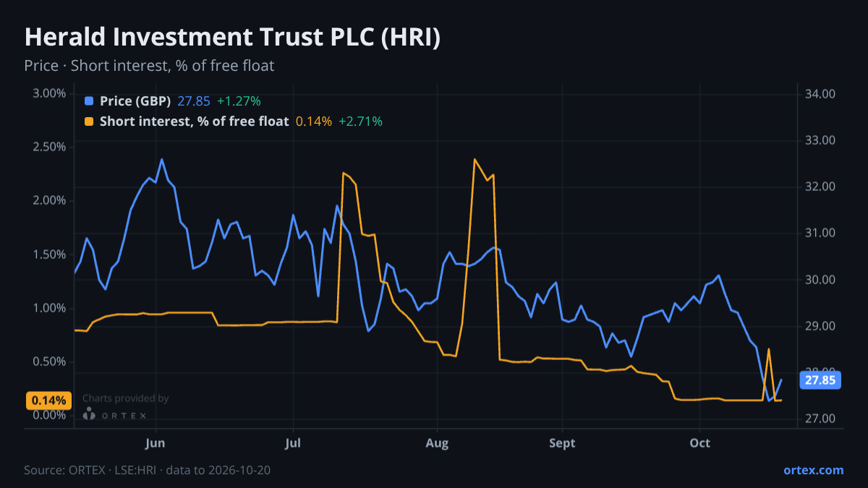The image size is (868, 488).
Task: Open the ortex.com link
Action: (x=814, y=470)
